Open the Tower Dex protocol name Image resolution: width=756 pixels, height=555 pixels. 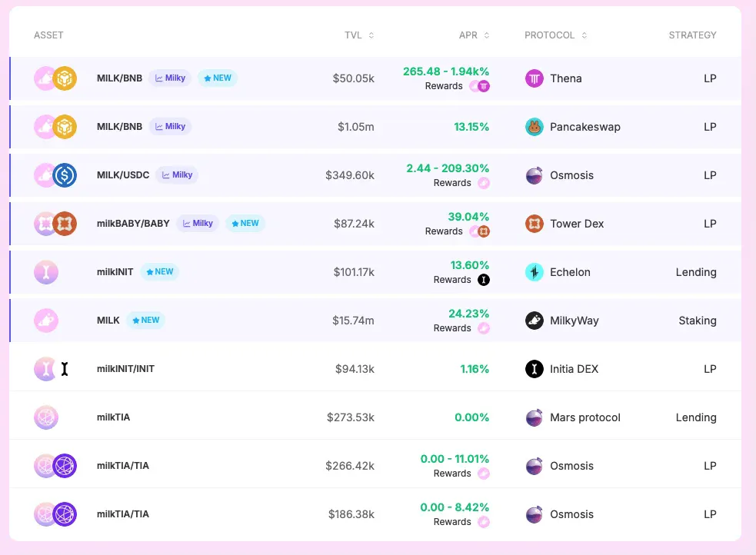pyautogui.click(x=577, y=224)
